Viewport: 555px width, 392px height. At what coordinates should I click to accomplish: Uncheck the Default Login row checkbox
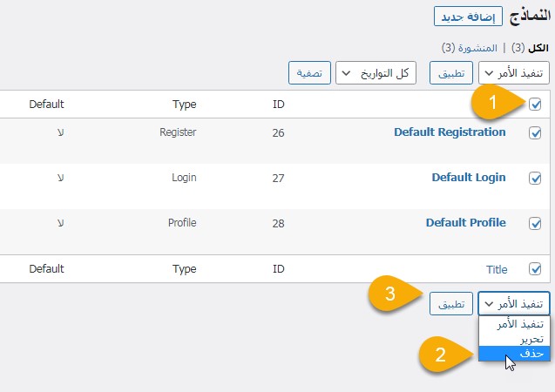click(x=535, y=178)
